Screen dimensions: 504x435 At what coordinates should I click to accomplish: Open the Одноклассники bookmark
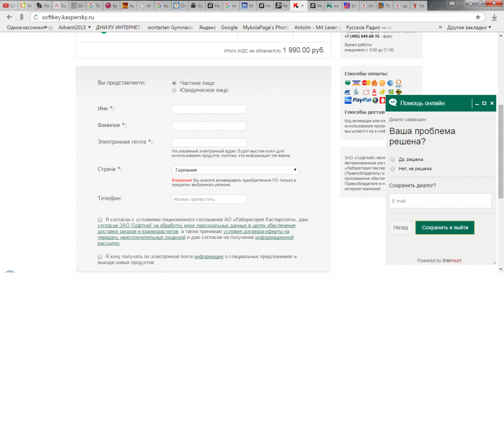pos(30,27)
